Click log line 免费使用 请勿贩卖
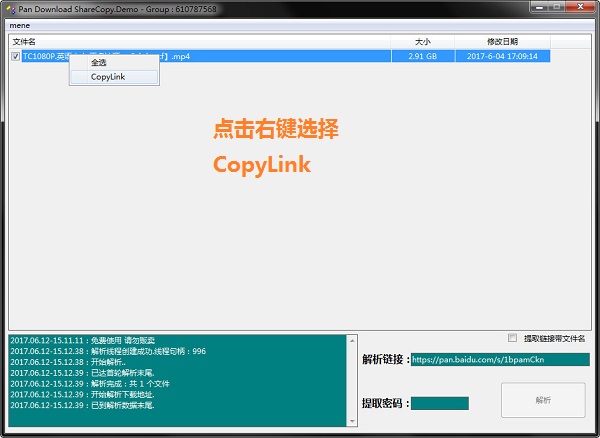Image resolution: width=600 pixels, height=438 pixels. (x=83, y=340)
